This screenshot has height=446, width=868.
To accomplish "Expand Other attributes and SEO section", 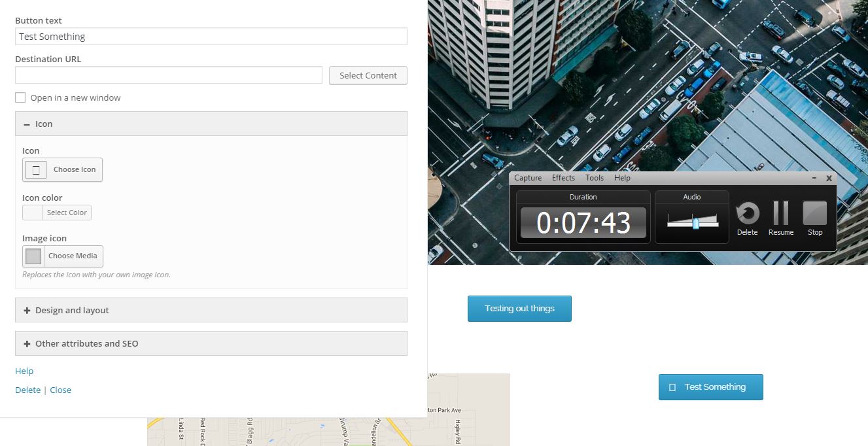I will [211, 343].
